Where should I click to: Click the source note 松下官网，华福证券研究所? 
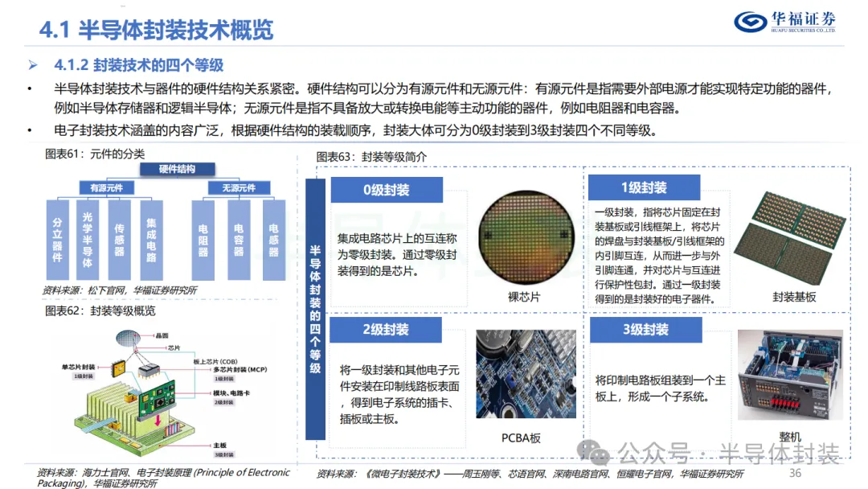pos(119,290)
